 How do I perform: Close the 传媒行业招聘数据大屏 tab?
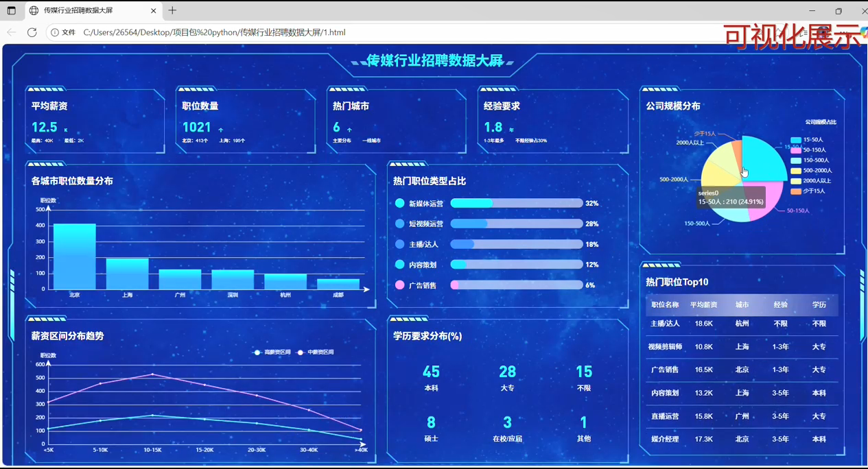(x=153, y=10)
